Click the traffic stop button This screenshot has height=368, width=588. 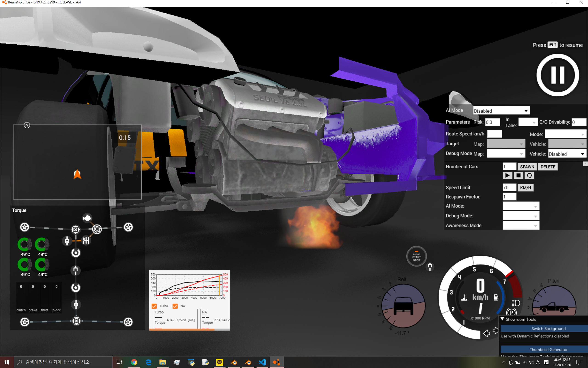pyautogui.click(x=518, y=175)
